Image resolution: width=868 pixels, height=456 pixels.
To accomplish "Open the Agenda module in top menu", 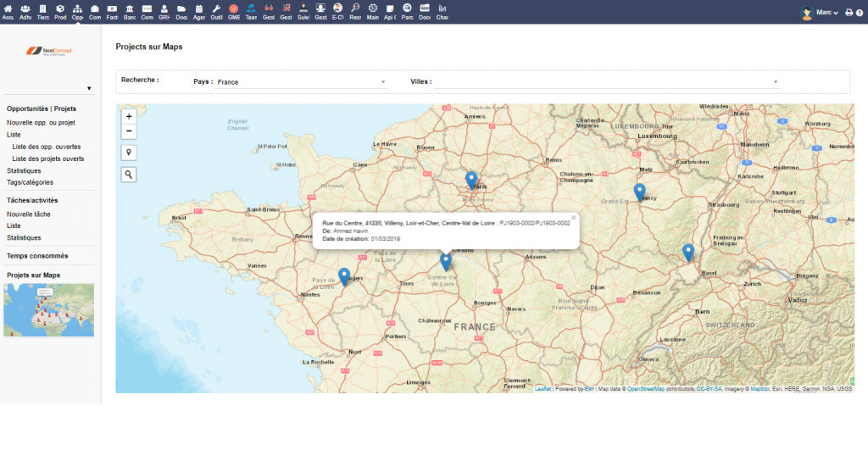I will [198, 12].
